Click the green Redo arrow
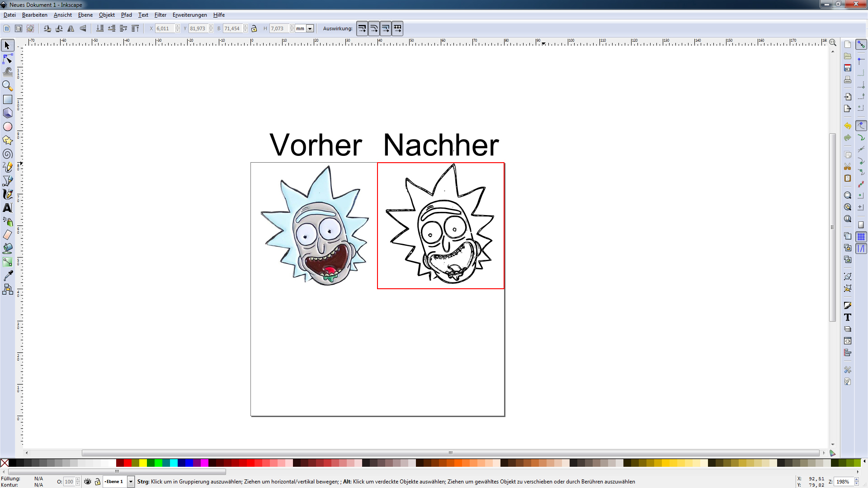The height and width of the screenshot is (488, 868). tap(848, 138)
